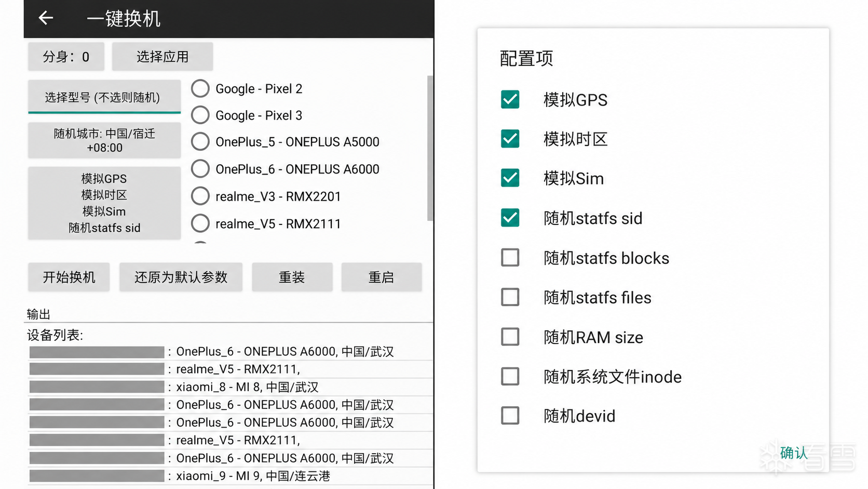The height and width of the screenshot is (489, 868).
Task: Click the model list scrollbar
Action: click(430, 148)
